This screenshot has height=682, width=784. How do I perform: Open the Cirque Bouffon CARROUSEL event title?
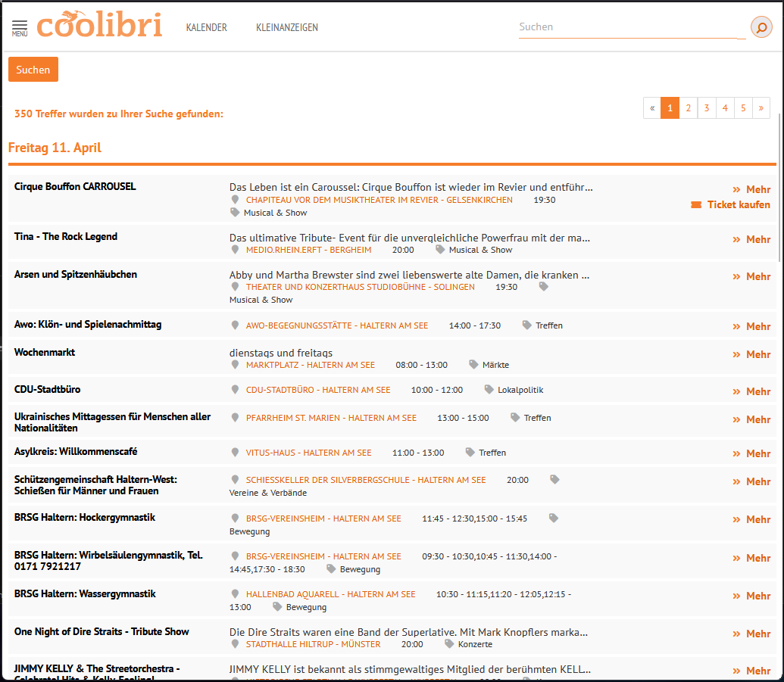(x=75, y=186)
